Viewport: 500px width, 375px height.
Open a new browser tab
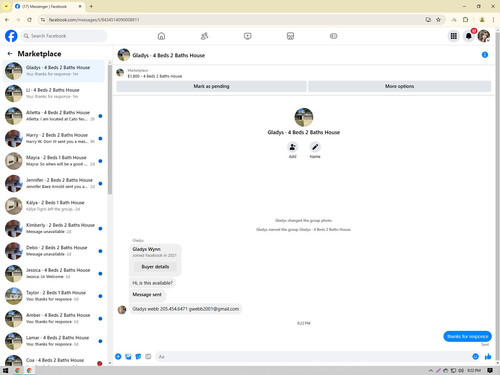pos(91,6)
